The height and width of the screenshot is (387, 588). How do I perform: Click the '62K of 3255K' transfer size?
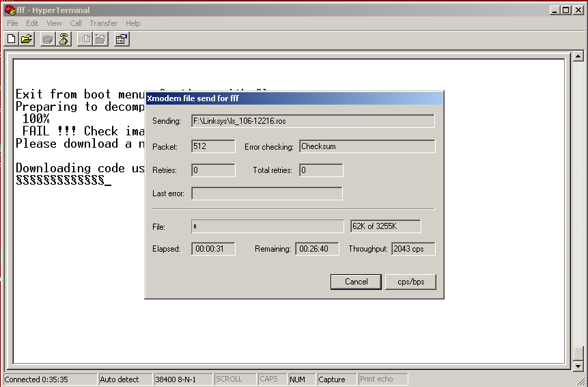(x=385, y=226)
